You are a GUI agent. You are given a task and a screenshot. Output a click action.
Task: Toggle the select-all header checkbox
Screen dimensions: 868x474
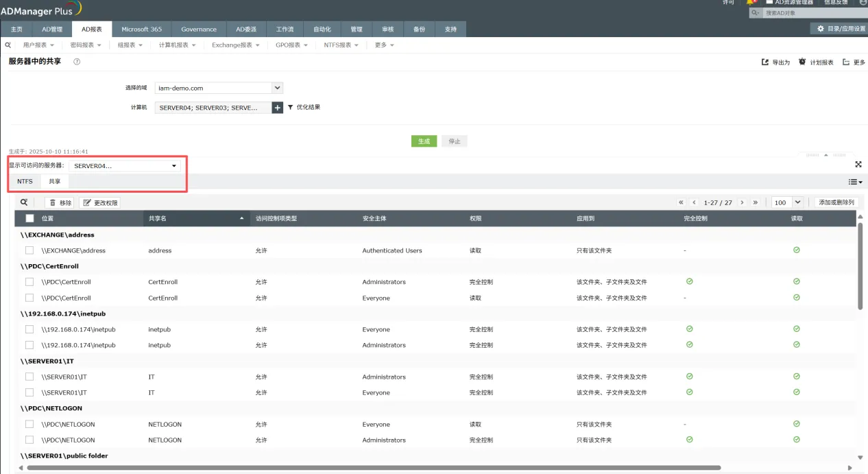point(29,218)
